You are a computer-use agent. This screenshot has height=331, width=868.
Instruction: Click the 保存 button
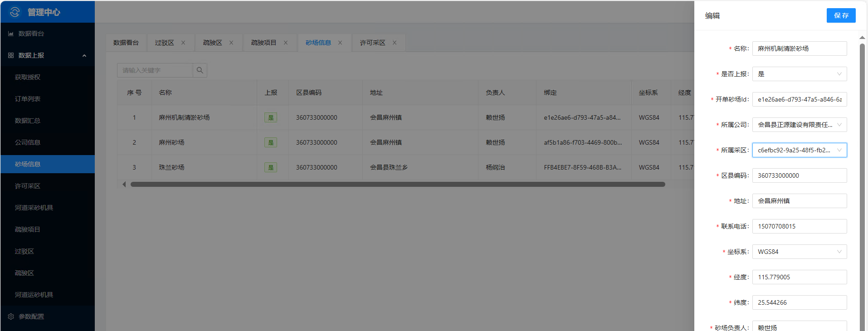click(841, 15)
